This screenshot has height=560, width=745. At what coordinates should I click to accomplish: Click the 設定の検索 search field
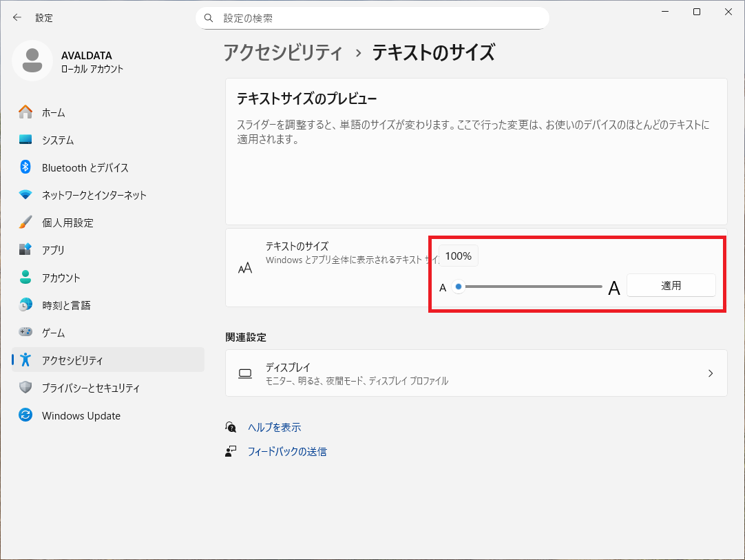[373, 18]
